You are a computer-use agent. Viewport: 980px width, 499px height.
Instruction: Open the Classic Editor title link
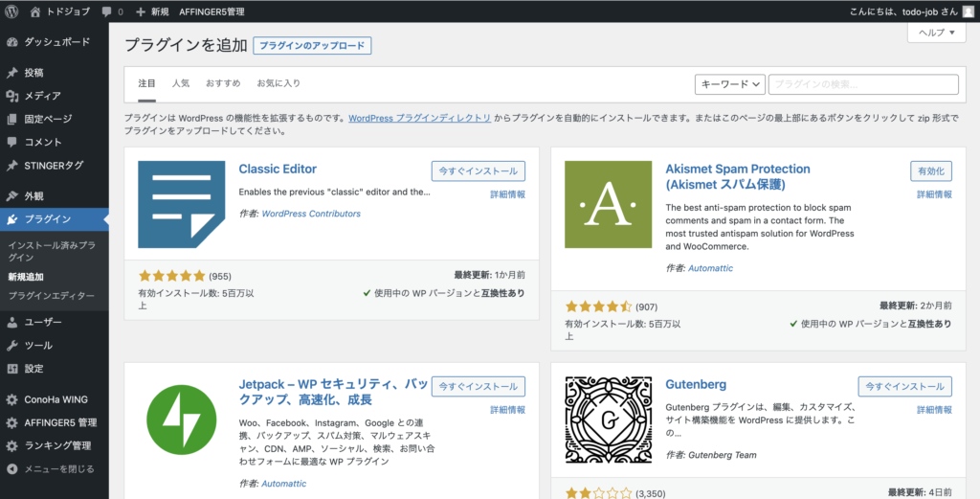click(278, 169)
